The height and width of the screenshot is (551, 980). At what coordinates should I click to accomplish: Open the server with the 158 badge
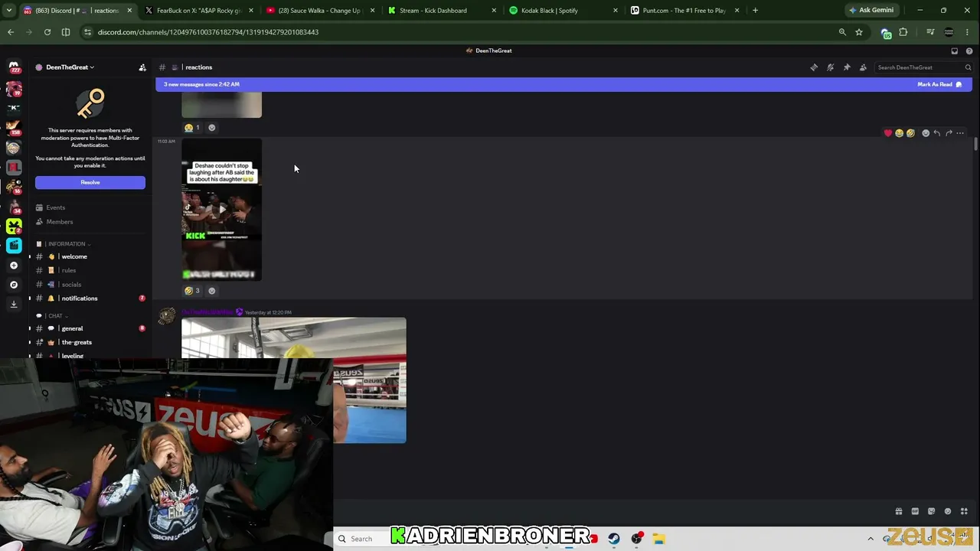click(x=14, y=127)
